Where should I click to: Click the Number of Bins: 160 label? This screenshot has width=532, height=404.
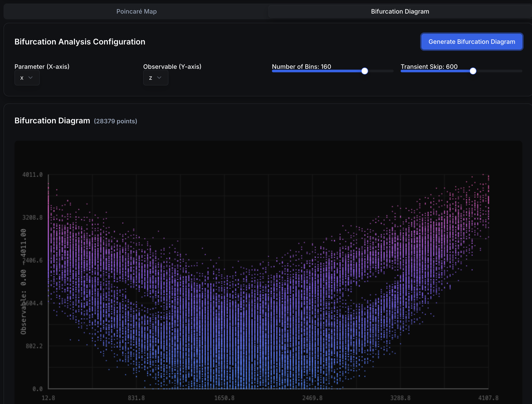(301, 66)
